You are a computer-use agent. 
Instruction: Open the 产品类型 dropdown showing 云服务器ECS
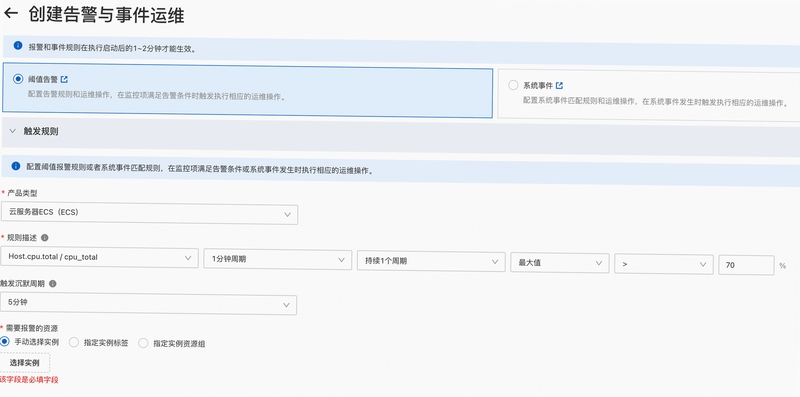149,213
